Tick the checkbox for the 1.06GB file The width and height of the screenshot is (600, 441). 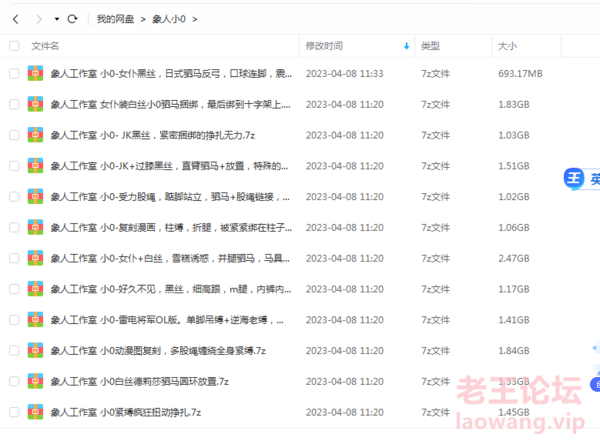[14, 227]
